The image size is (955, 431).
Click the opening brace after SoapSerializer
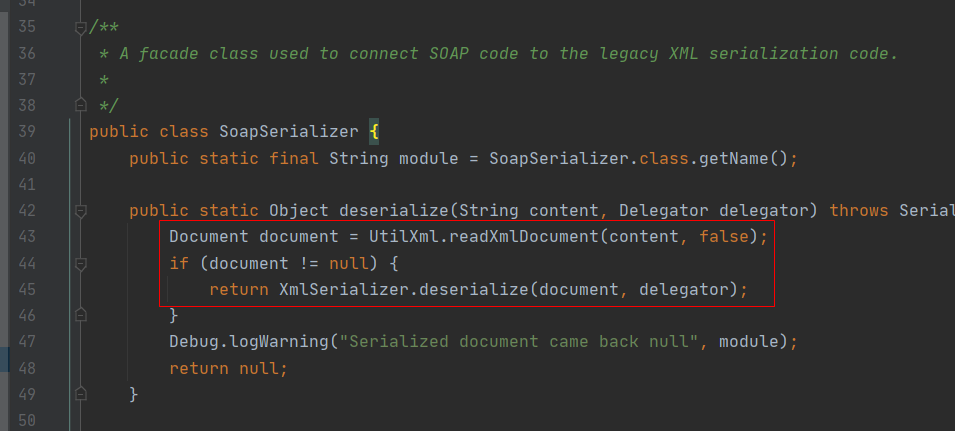tap(374, 132)
